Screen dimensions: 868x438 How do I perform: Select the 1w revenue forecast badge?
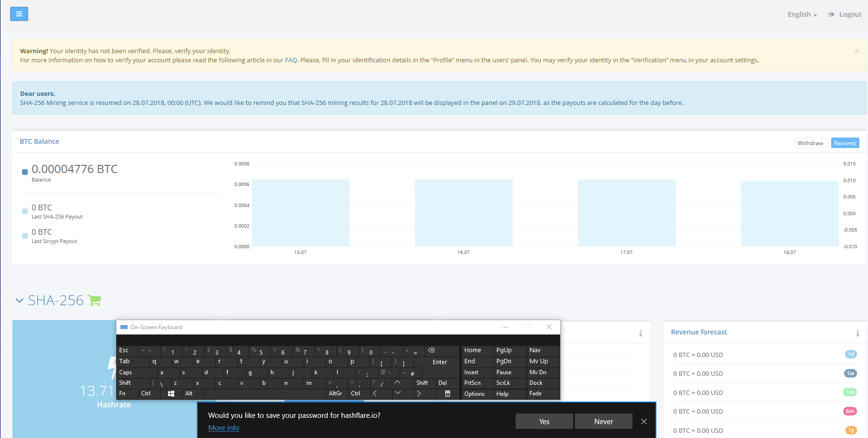click(850, 373)
